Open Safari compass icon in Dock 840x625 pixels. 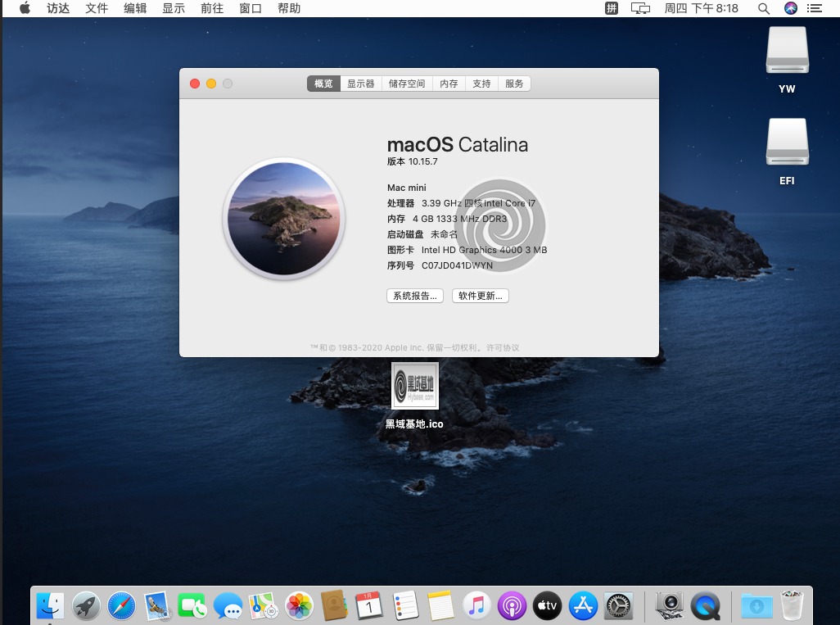[x=122, y=606]
